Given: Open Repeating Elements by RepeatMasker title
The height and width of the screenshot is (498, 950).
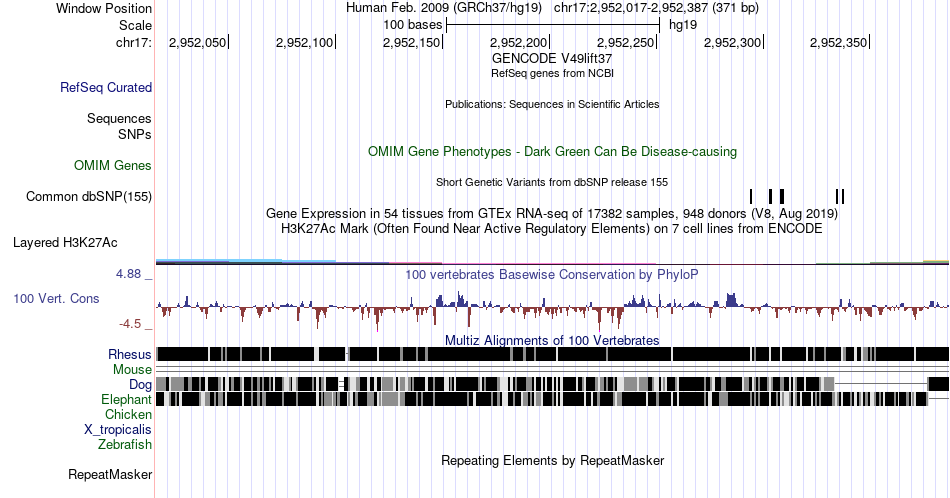Looking at the screenshot, I should tap(552, 460).
